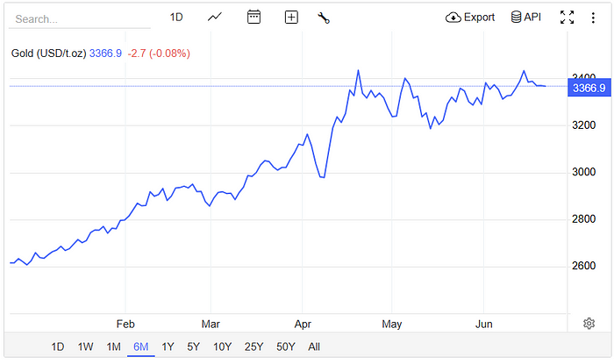Click the Apr label on time axis
Viewport: 614px width, 364px height.
(303, 324)
